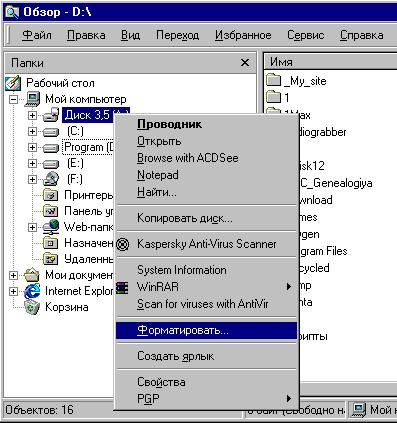
Task: Open the WinRAR submenu arrow
Action: pos(289,287)
